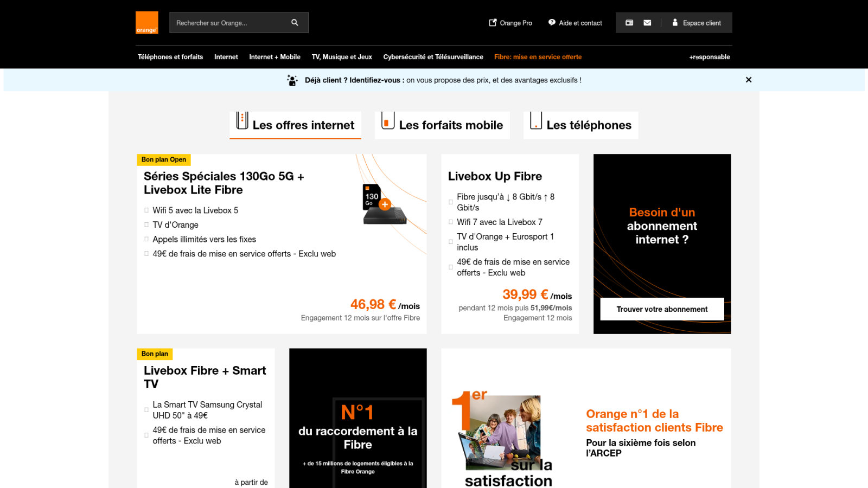Open the Cybersécurité et Télésurveillance menu
Viewport: 868px width, 488px height.
433,57
